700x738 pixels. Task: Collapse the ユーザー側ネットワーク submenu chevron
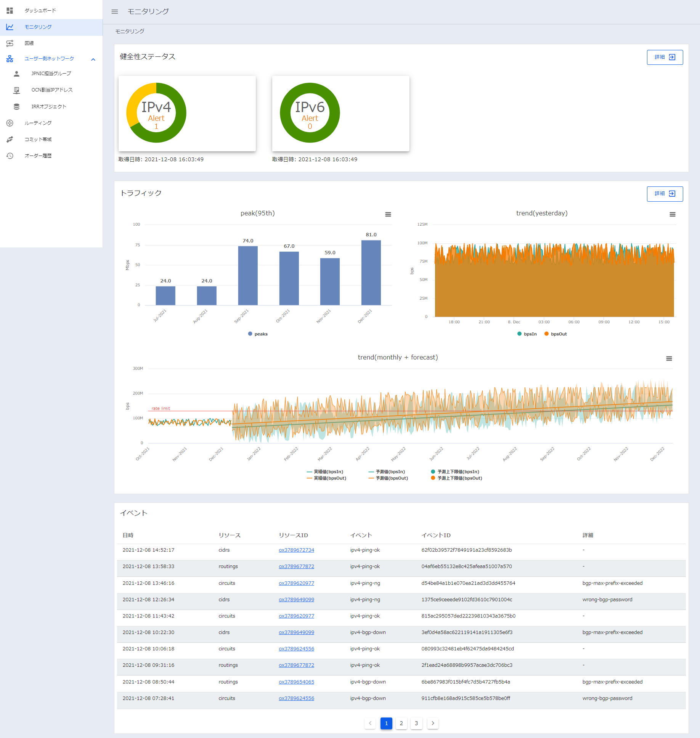tap(93, 59)
